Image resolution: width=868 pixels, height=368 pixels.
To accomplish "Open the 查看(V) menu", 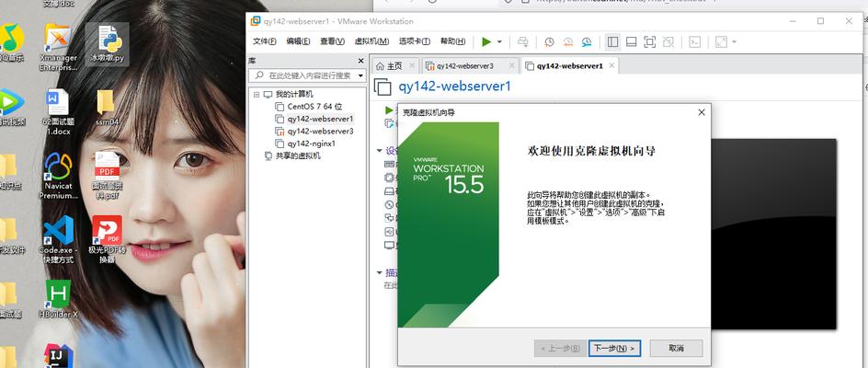I will click(332, 41).
